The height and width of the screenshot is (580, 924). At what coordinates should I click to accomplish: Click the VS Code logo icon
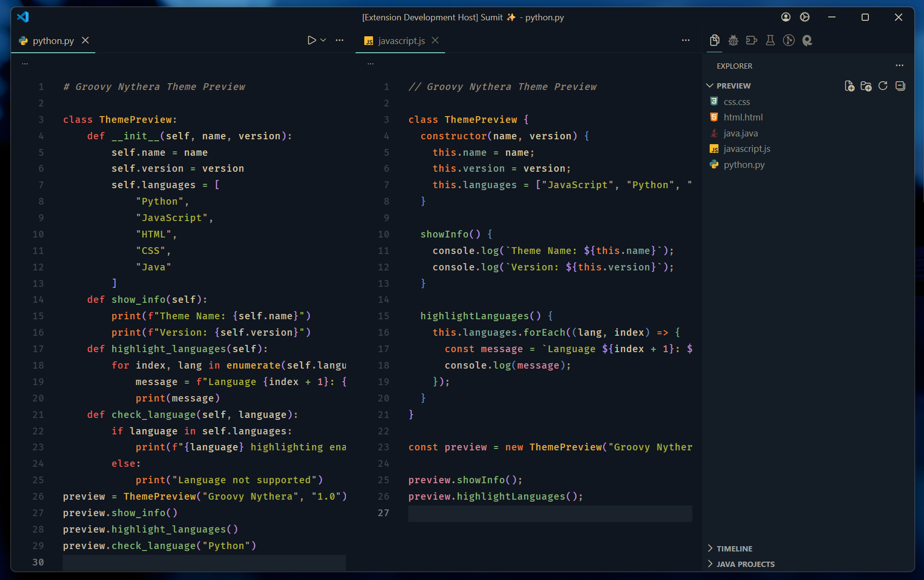click(23, 17)
